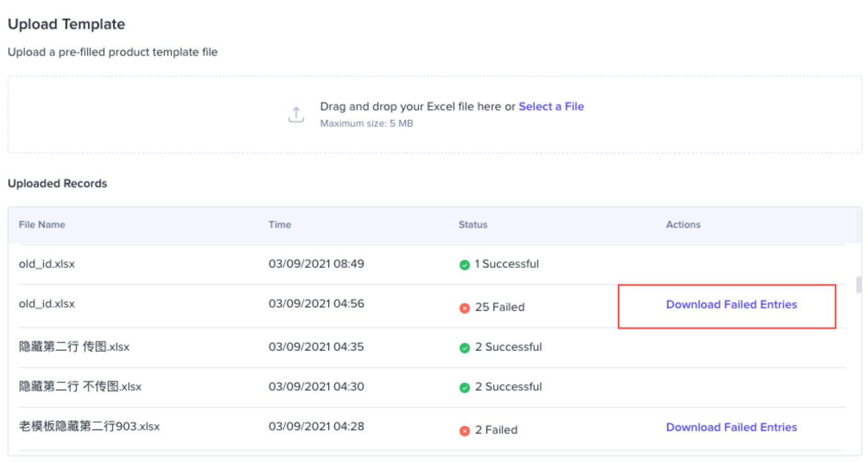868x463 pixels.
Task: Click the 25 Failed status text
Action: pyautogui.click(x=500, y=307)
